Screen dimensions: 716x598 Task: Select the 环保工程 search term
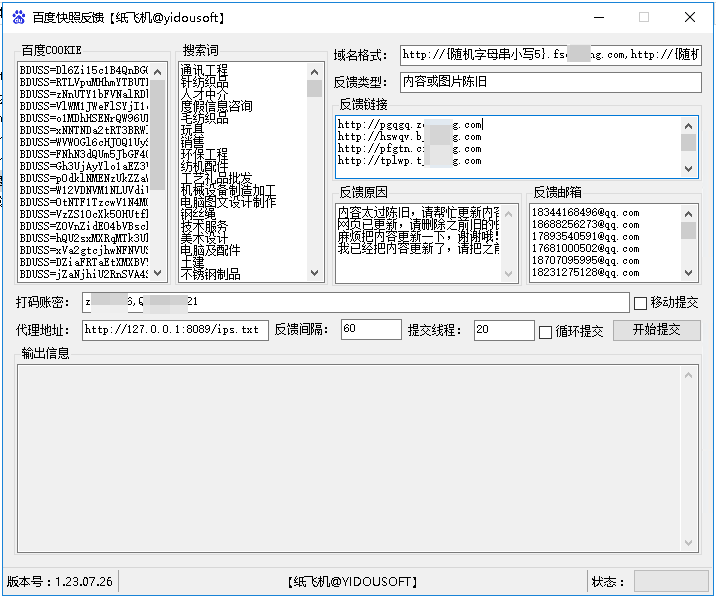click(x=204, y=154)
